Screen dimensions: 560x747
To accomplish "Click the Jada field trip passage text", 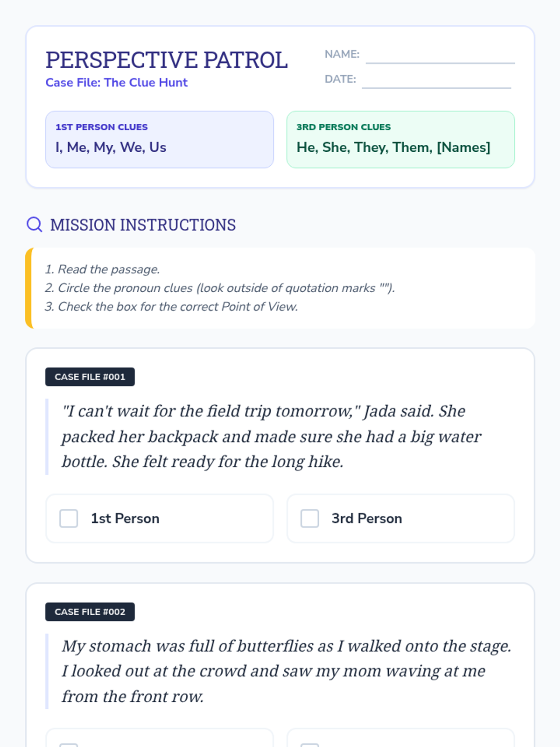I will (x=271, y=437).
